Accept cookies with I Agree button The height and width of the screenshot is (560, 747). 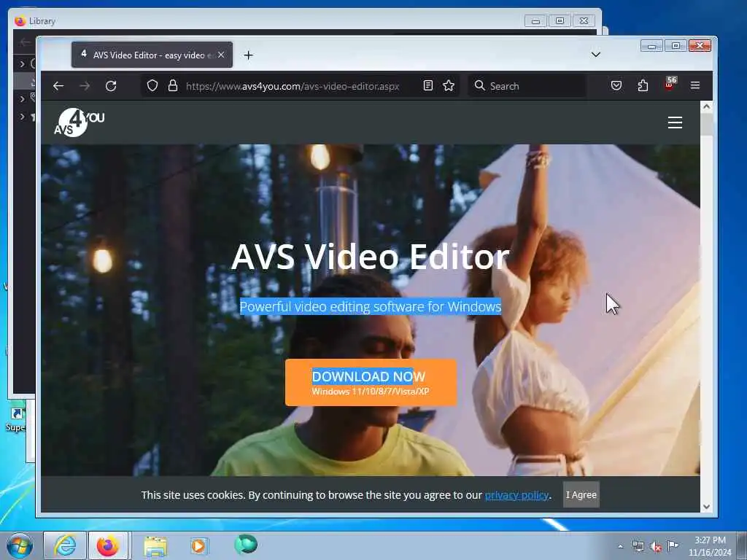click(x=581, y=495)
